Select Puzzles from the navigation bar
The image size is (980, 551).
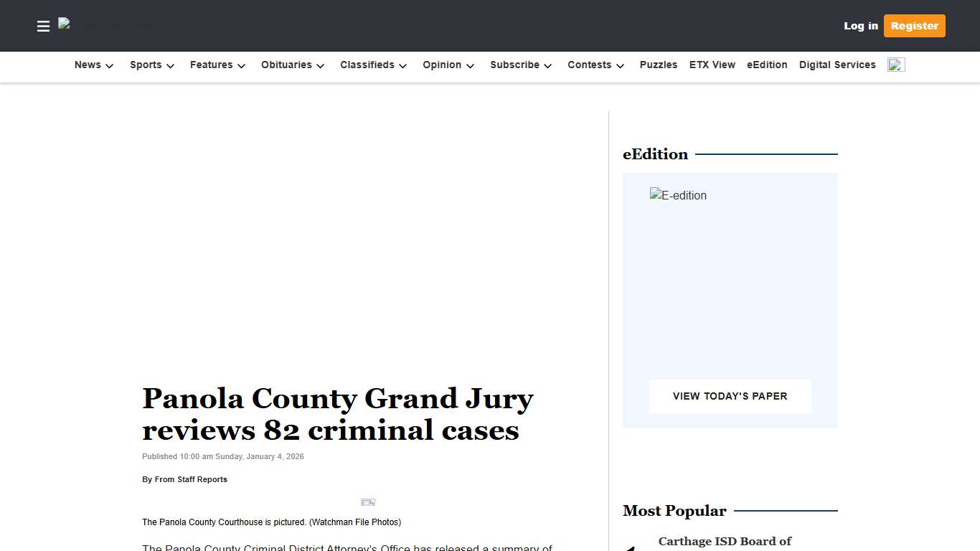point(658,65)
